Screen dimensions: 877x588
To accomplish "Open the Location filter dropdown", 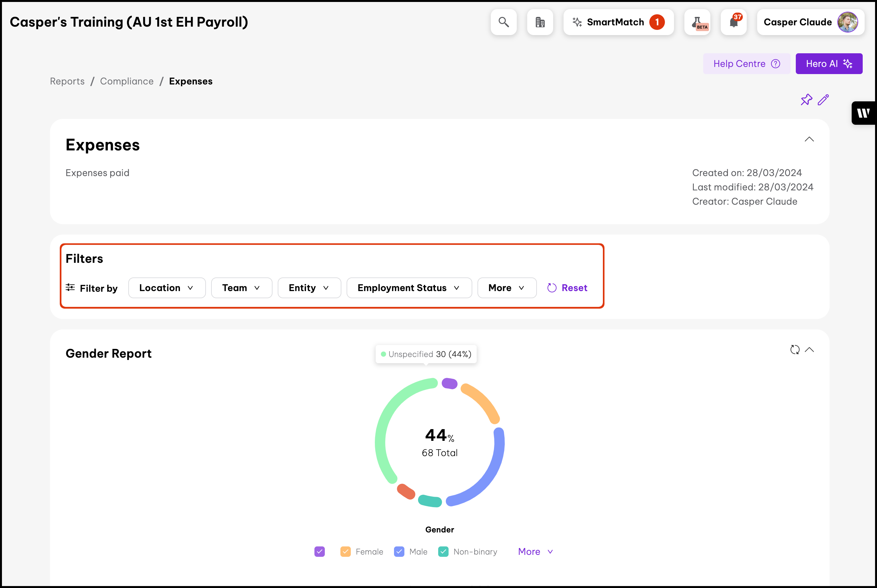I will 167,288.
